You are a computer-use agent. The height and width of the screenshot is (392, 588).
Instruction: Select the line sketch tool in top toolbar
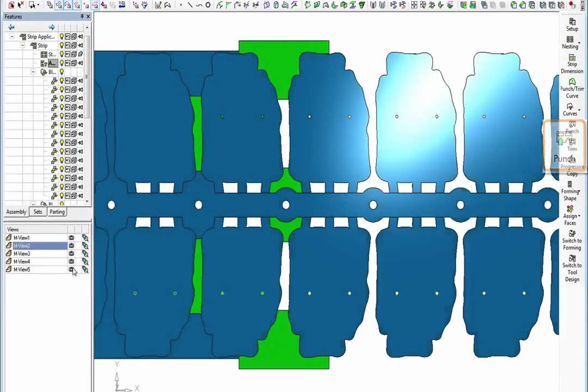coord(190,5)
